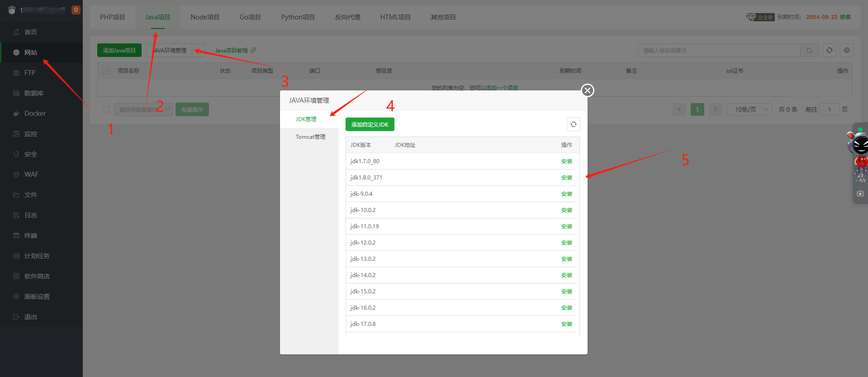Click the Docker sidebar icon
This screenshot has height=377, width=868.
[x=16, y=113]
